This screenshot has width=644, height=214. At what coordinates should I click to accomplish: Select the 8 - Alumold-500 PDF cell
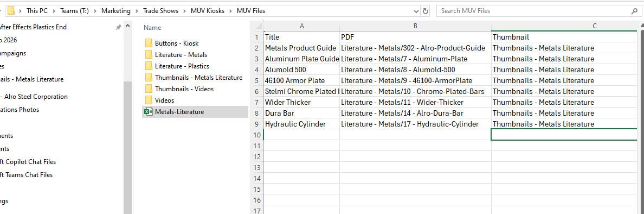coord(415,70)
